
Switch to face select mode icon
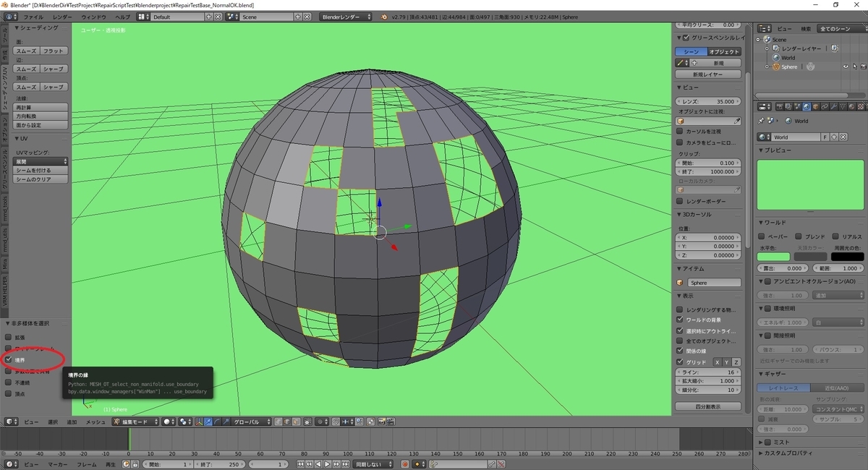click(x=296, y=421)
